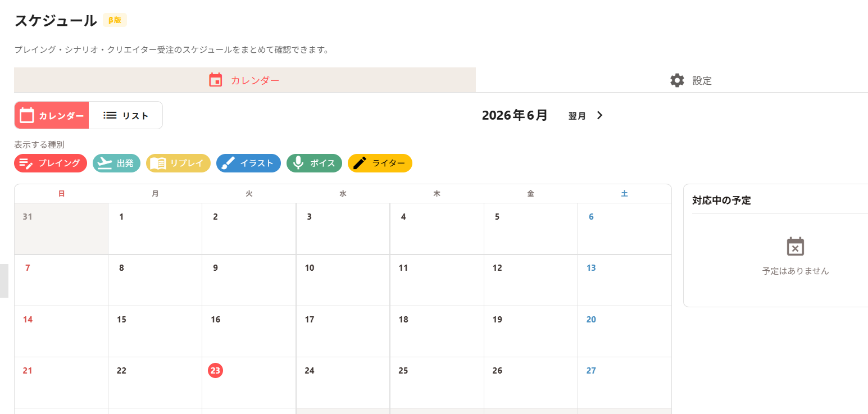Viewport: 868px width, 414px height.
Task: Click the pencil icon in ライター chip
Action: coord(360,163)
